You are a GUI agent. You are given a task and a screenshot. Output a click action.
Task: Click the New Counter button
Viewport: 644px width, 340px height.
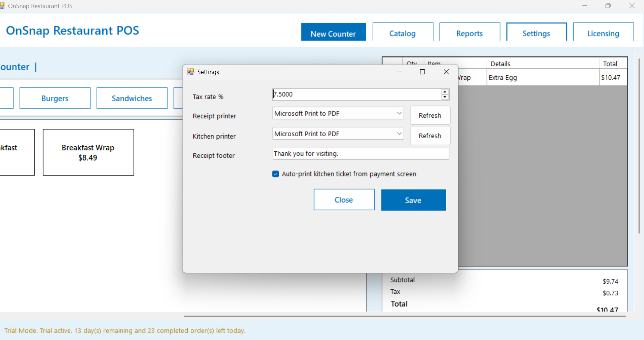pyautogui.click(x=333, y=33)
